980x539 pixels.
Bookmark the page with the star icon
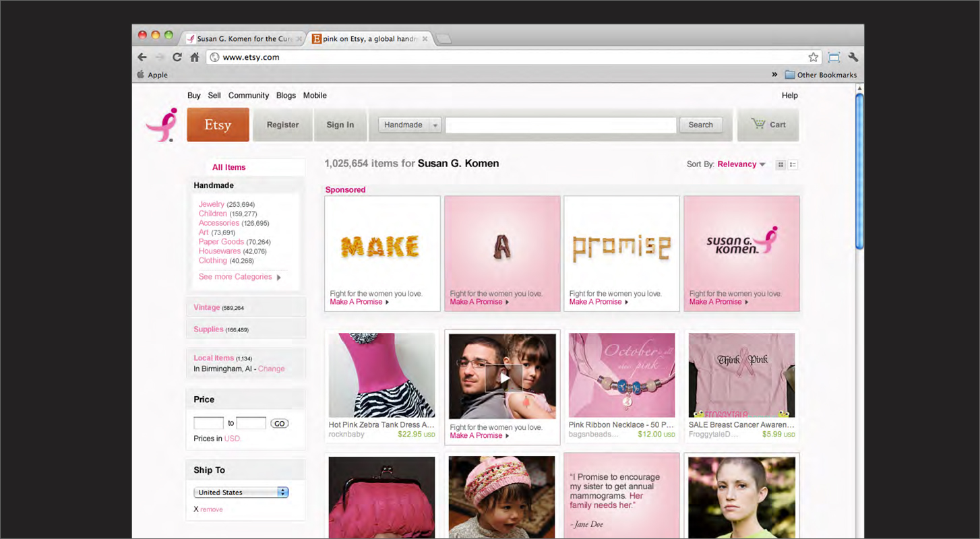(814, 57)
